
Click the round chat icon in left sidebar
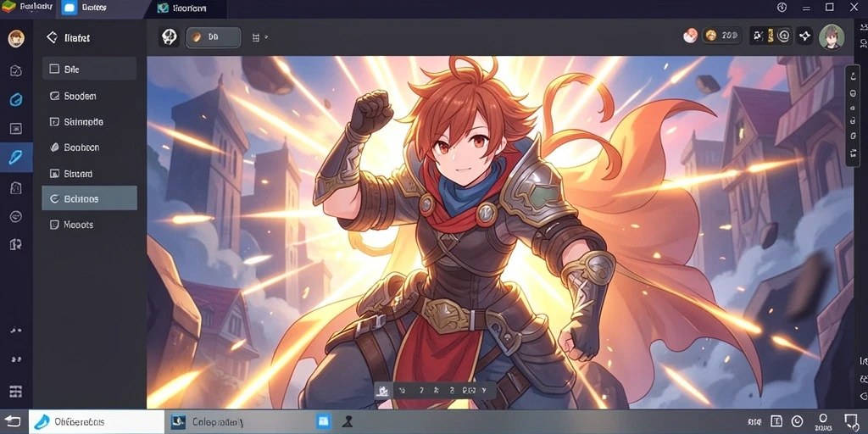[x=16, y=216]
